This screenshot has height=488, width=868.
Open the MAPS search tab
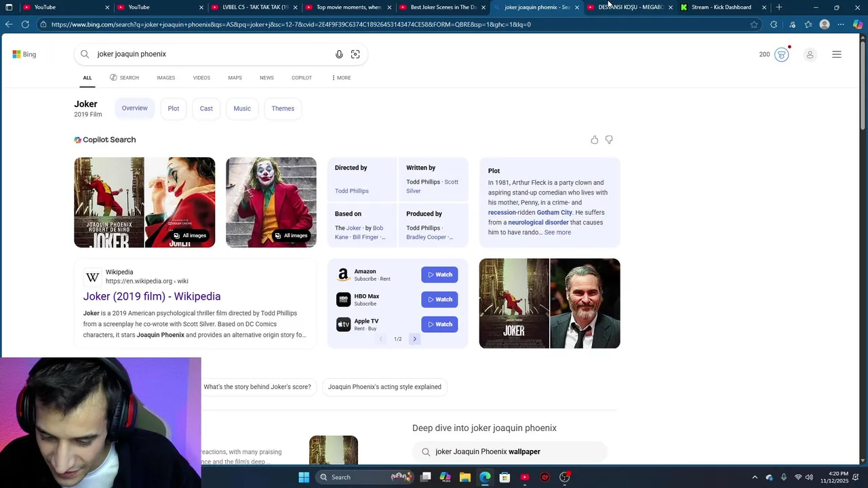click(x=235, y=78)
